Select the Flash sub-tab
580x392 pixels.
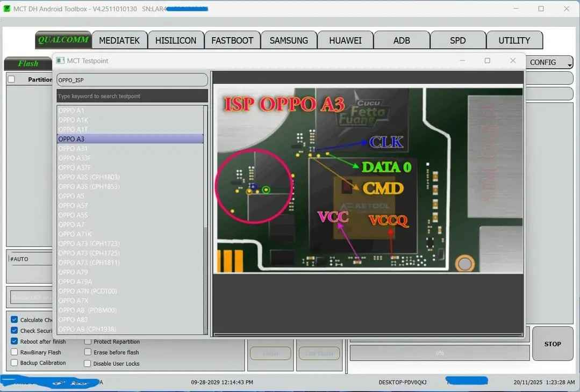pos(28,63)
